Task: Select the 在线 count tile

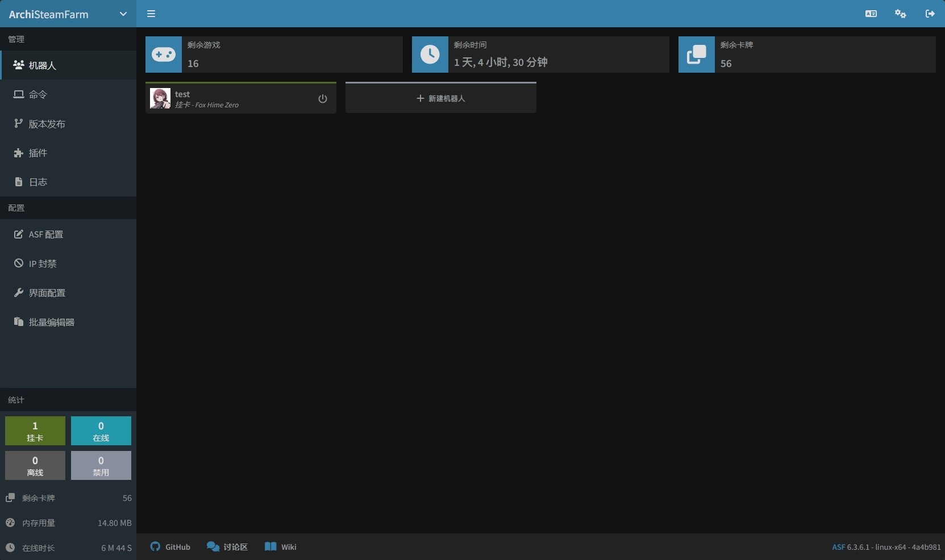Action: pos(101,431)
